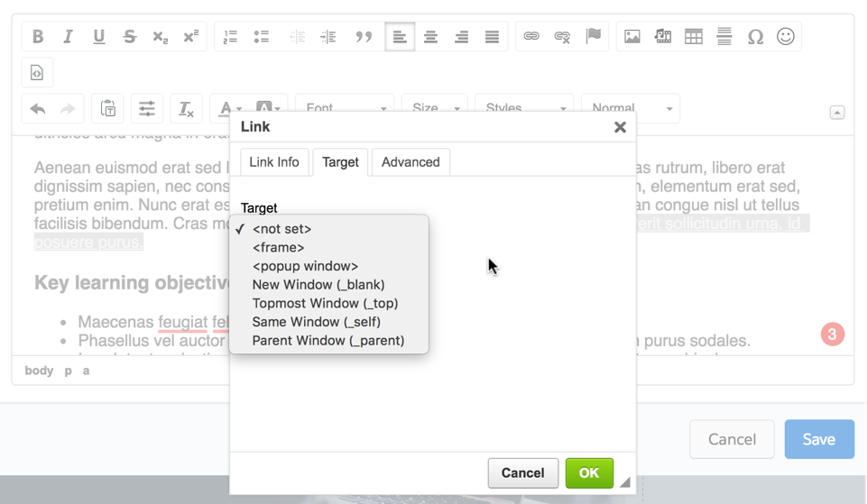
Task: Apply block quote formatting
Action: click(x=364, y=37)
